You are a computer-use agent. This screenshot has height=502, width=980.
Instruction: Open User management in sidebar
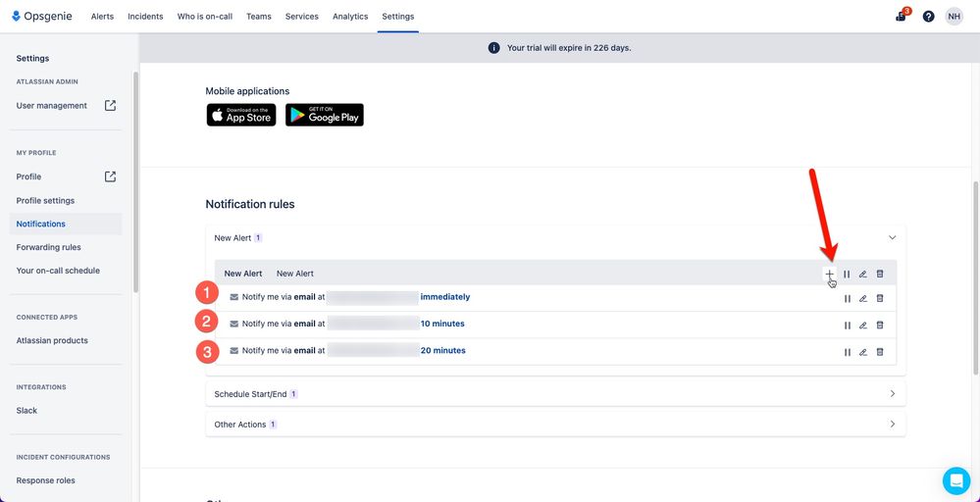52,106
